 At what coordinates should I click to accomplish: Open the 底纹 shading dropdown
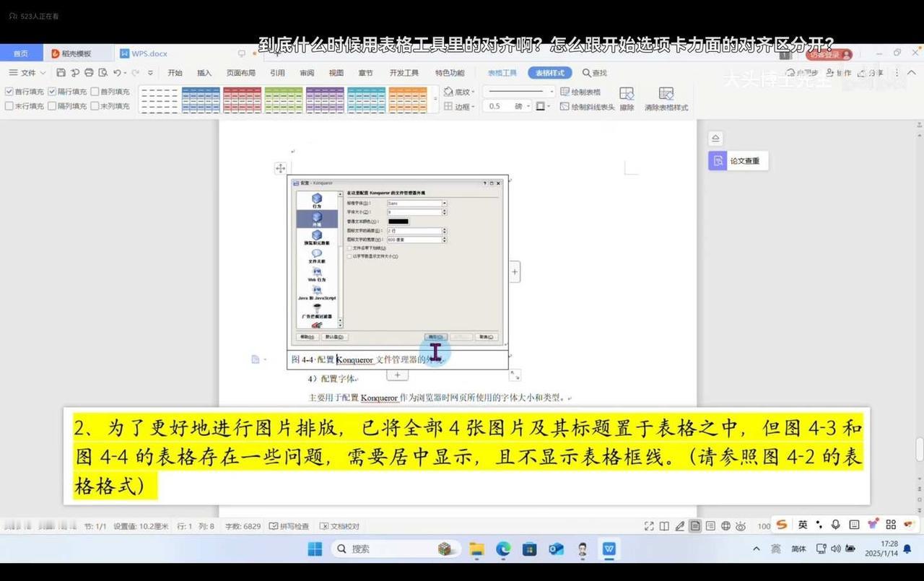[x=459, y=92]
